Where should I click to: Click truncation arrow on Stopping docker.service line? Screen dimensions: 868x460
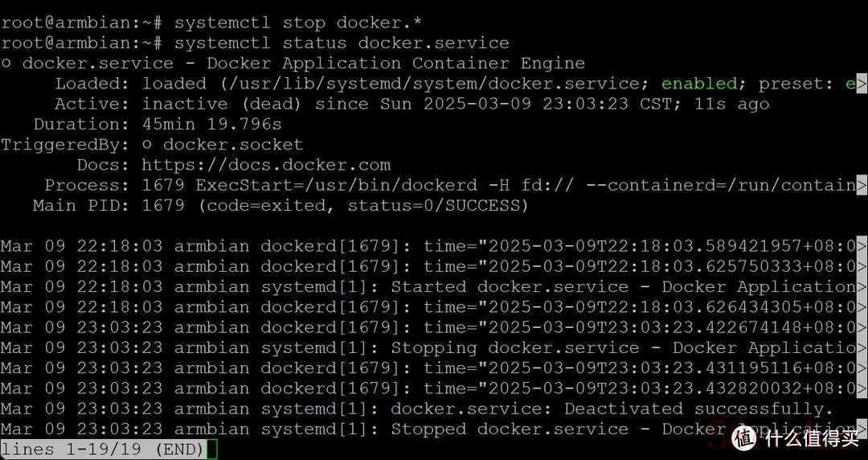click(862, 348)
